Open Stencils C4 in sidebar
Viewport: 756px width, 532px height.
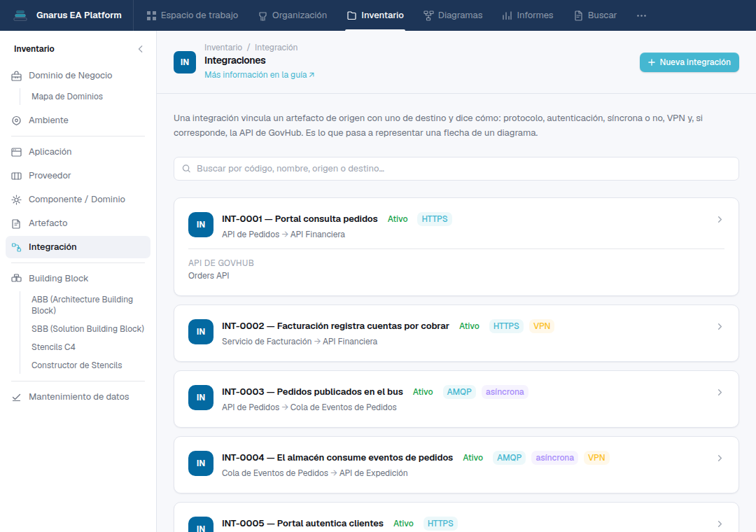tap(53, 347)
